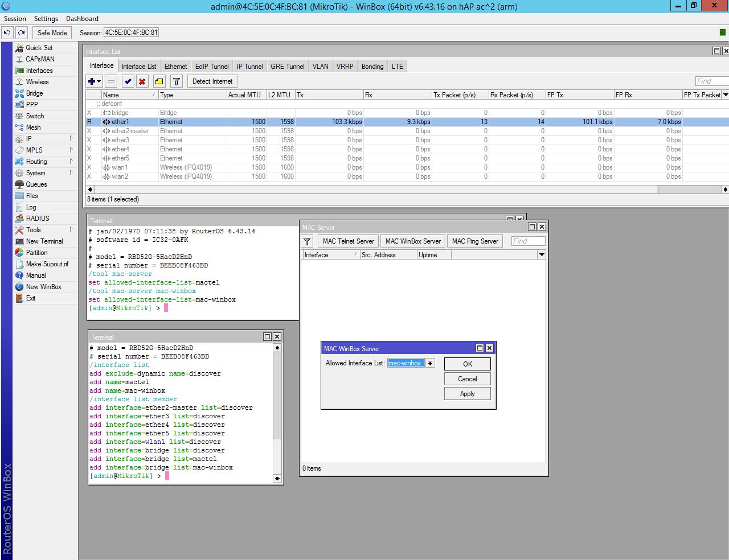The width and height of the screenshot is (729, 560).
Task: Click the Interface List horizontal scroll-right arrow
Action: pos(725,190)
